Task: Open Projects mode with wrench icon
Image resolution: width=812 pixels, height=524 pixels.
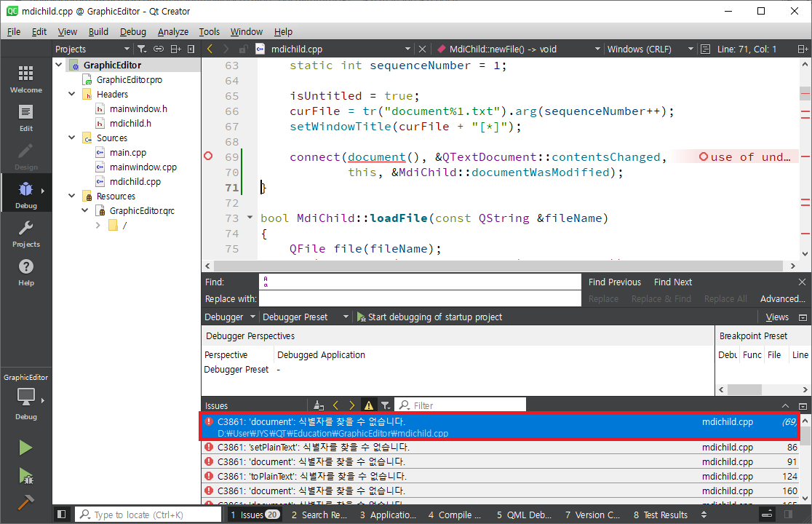Action: (x=26, y=234)
